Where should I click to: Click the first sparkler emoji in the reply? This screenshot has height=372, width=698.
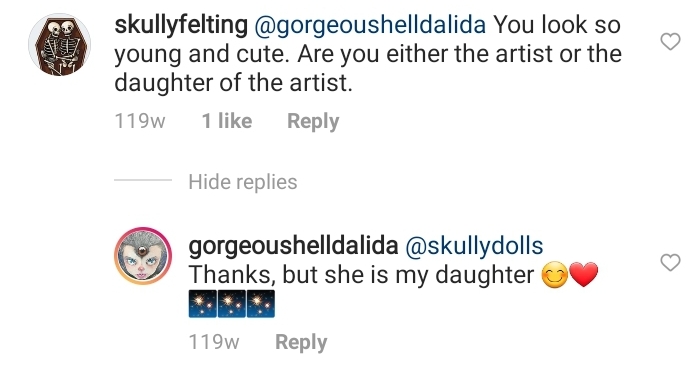(203, 304)
